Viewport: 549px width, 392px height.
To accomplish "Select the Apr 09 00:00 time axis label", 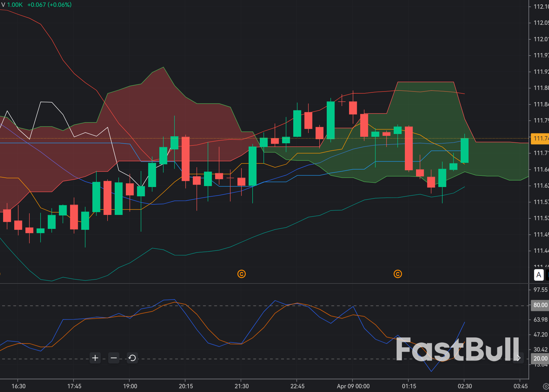I will coord(353,386).
